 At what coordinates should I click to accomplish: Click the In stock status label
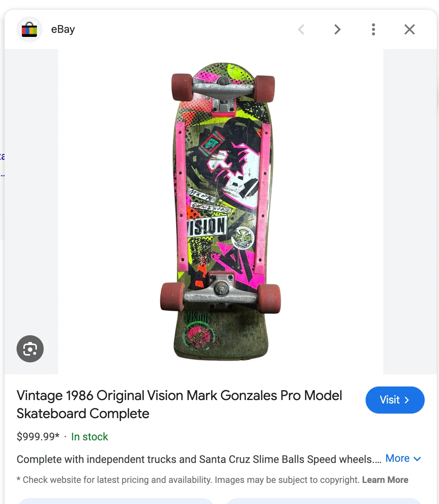point(89,437)
